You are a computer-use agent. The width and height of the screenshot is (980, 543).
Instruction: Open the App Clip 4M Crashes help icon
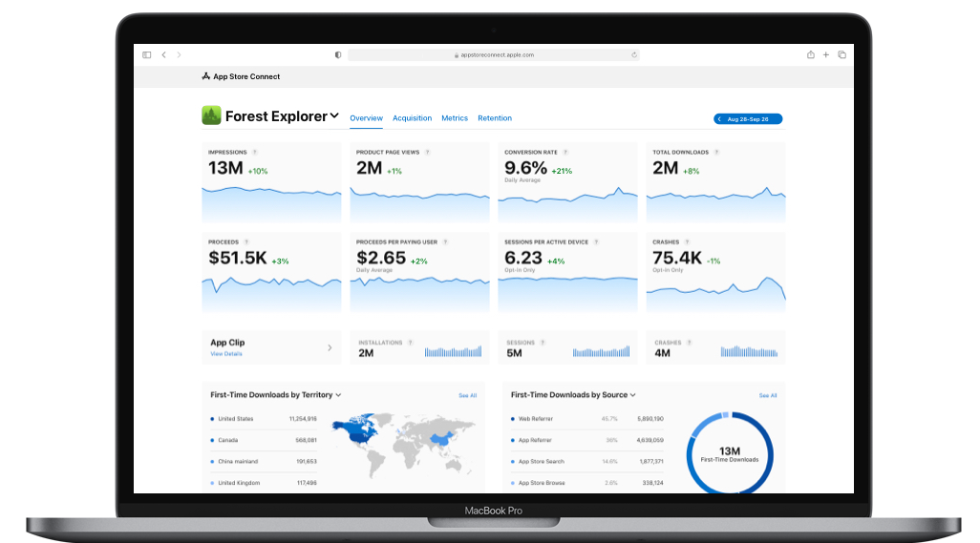[690, 343]
